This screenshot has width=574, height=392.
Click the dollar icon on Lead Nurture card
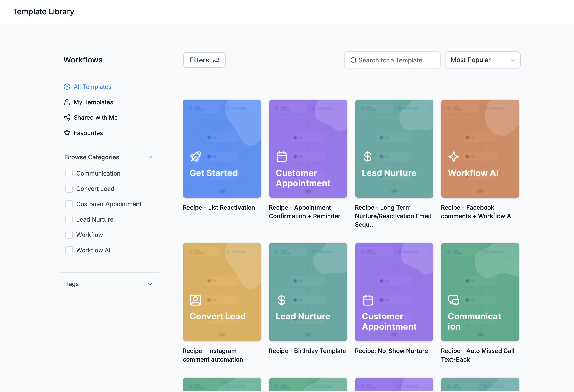click(368, 156)
